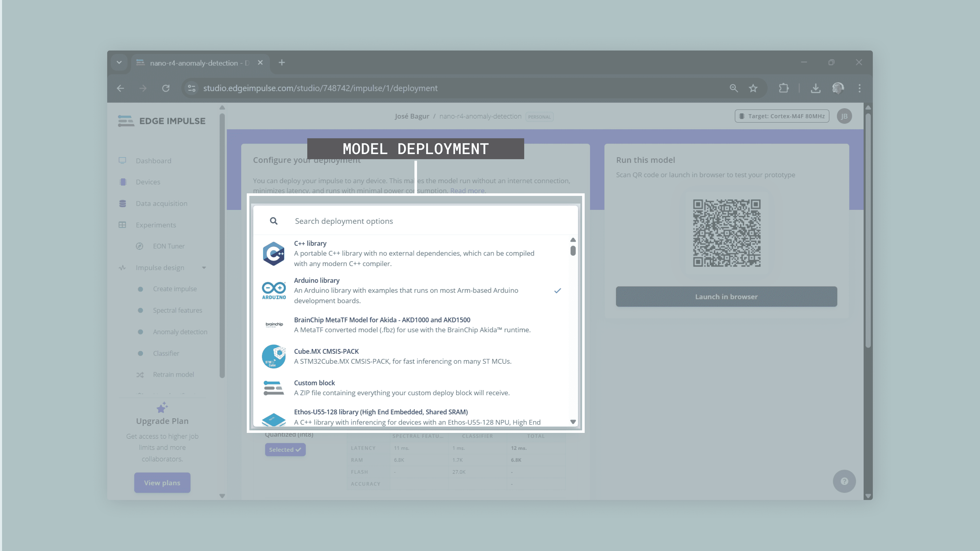Click the EON Tuner compass icon
This screenshot has width=980, height=551.
(x=140, y=246)
